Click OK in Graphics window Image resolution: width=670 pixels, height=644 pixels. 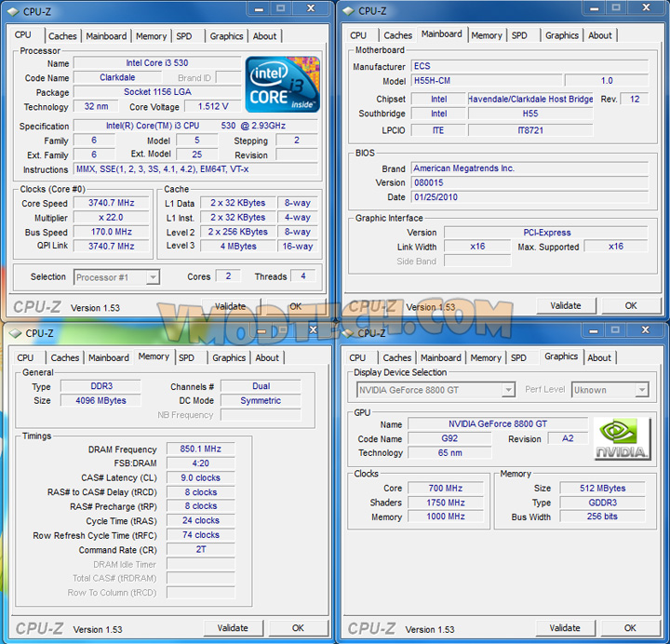coord(630,628)
